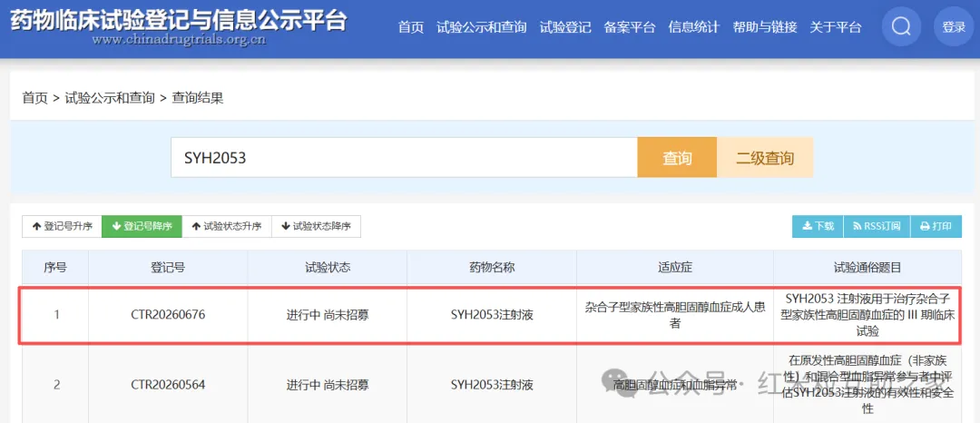Click the 适应症 column header

pyautogui.click(x=675, y=268)
